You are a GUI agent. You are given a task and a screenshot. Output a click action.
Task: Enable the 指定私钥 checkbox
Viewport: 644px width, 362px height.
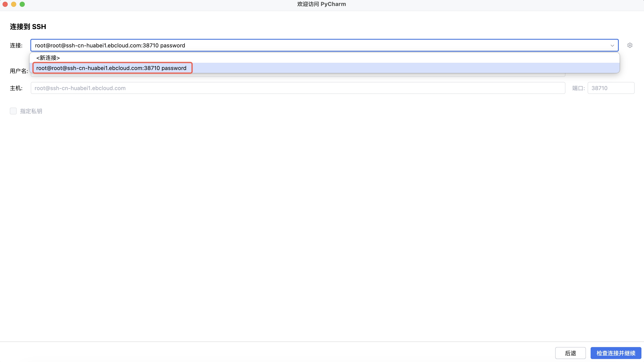13,111
